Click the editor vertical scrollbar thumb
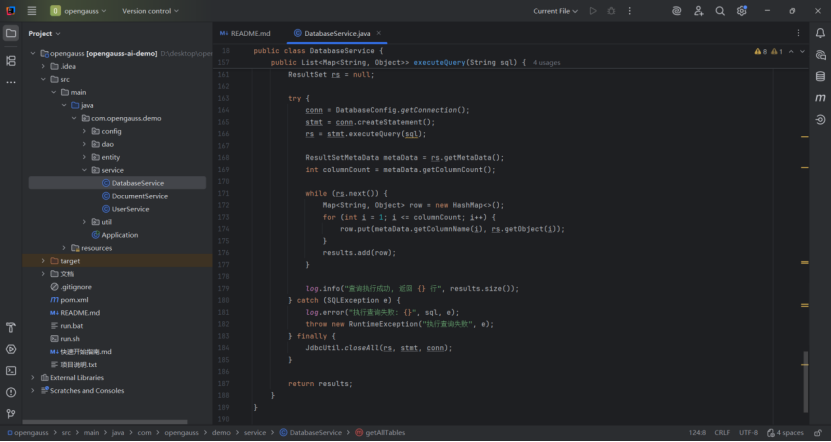The height and width of the screenshot is (442, 831). click(806, 382)
